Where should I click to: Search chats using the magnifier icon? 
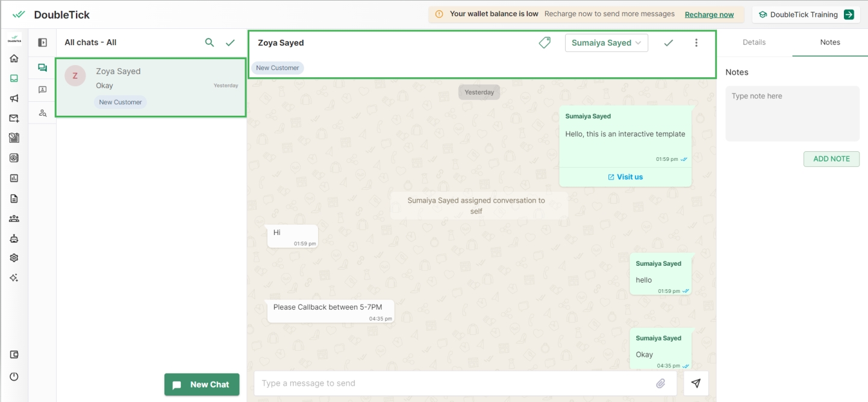(210, 43)
